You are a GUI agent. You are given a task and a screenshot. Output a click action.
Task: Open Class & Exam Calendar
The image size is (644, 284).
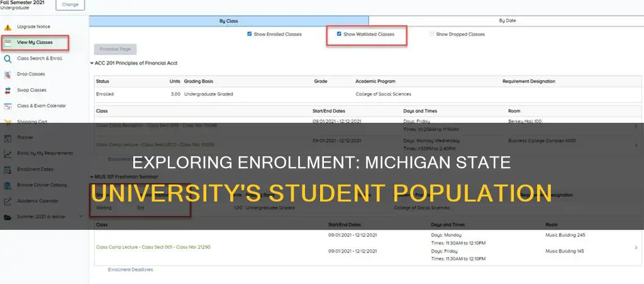(x=42, y=106)
